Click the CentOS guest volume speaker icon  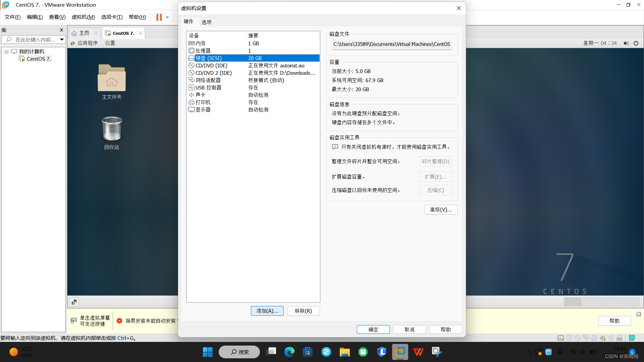coord(626,43)
